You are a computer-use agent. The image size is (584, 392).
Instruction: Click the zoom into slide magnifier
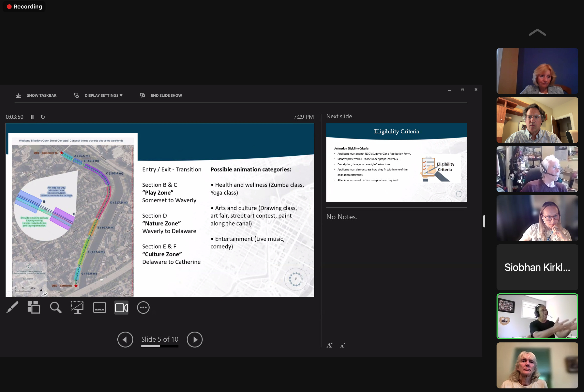pyautogui.click(x=55, y=307)
